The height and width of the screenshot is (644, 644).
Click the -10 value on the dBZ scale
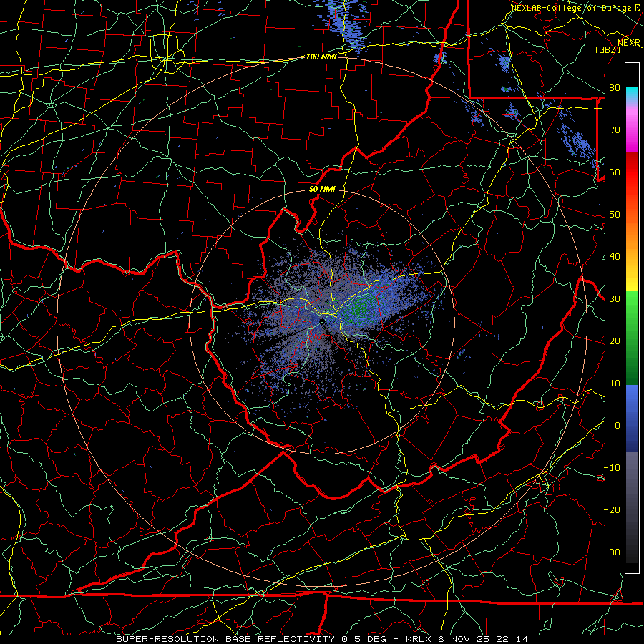[x=612, y=468]
